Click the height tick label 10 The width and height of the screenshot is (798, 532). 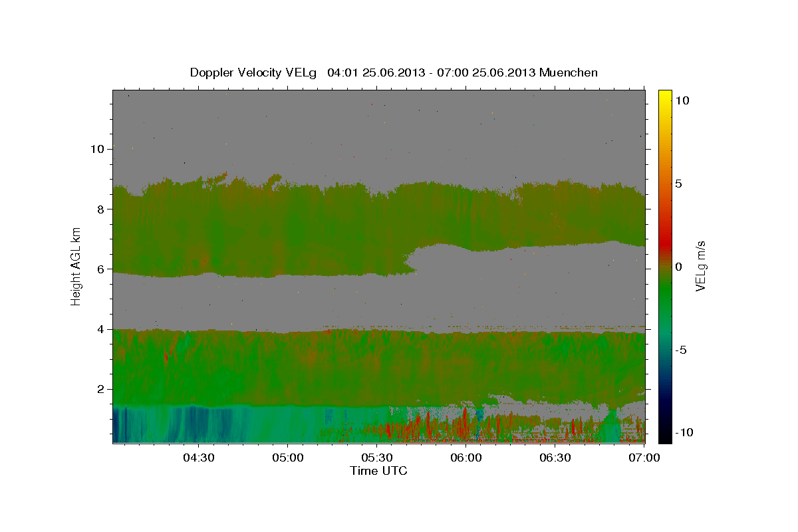point(96,149)
